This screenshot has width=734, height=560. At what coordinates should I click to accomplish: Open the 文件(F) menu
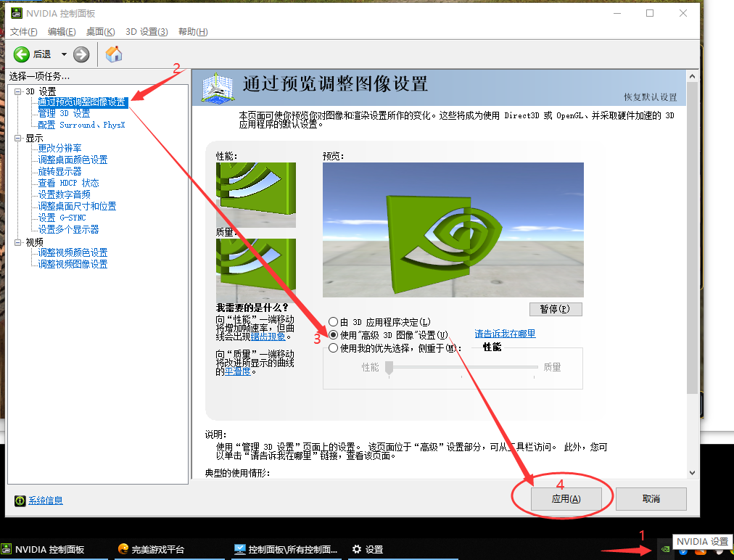[x=23, y=32]
